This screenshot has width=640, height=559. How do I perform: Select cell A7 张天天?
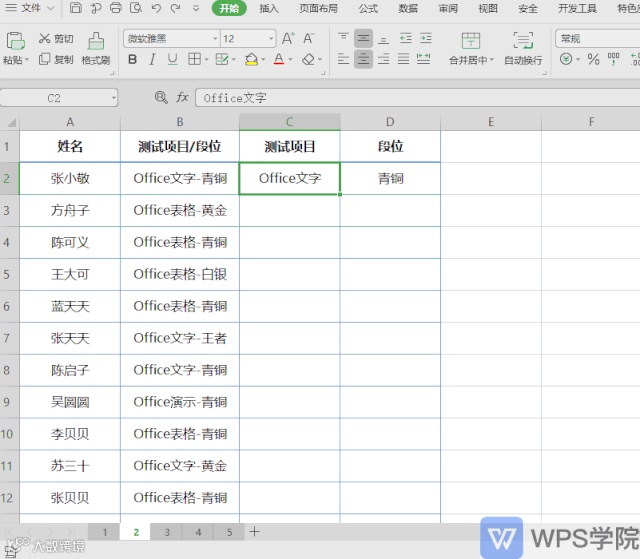70,338
